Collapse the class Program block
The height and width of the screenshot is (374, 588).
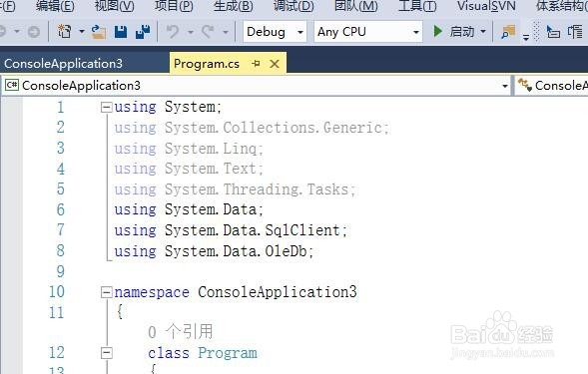pyautogui.click(x=107, y=353)
